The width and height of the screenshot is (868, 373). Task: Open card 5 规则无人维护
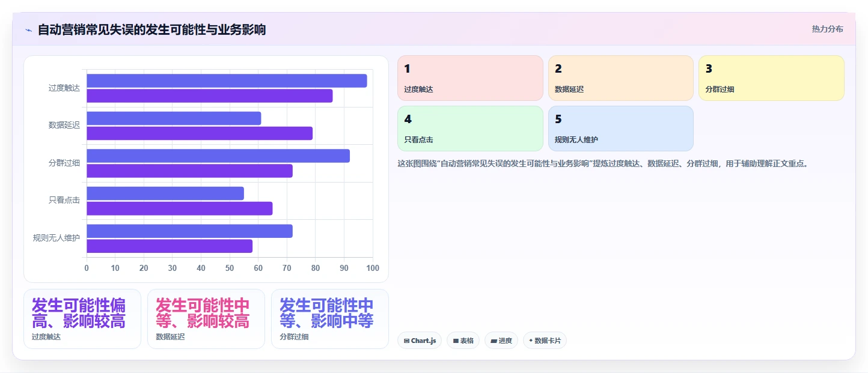tap(621, 129)
